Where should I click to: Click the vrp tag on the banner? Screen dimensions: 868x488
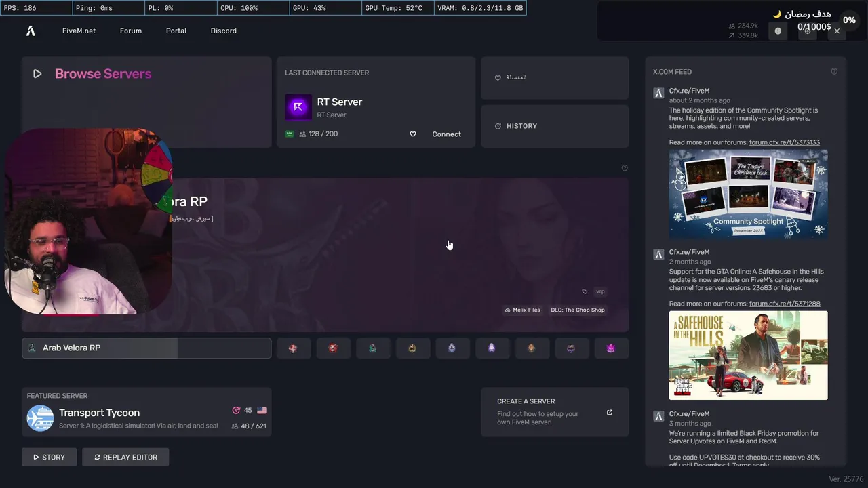pos(600,291)
